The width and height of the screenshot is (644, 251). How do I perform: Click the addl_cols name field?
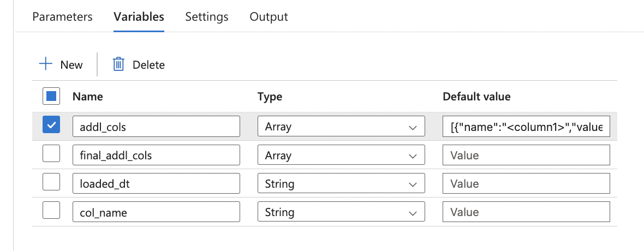coord(156,127)
